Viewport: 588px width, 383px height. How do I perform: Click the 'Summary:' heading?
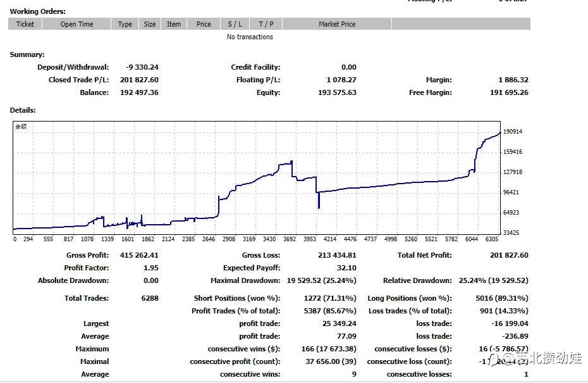click(27, 54)
